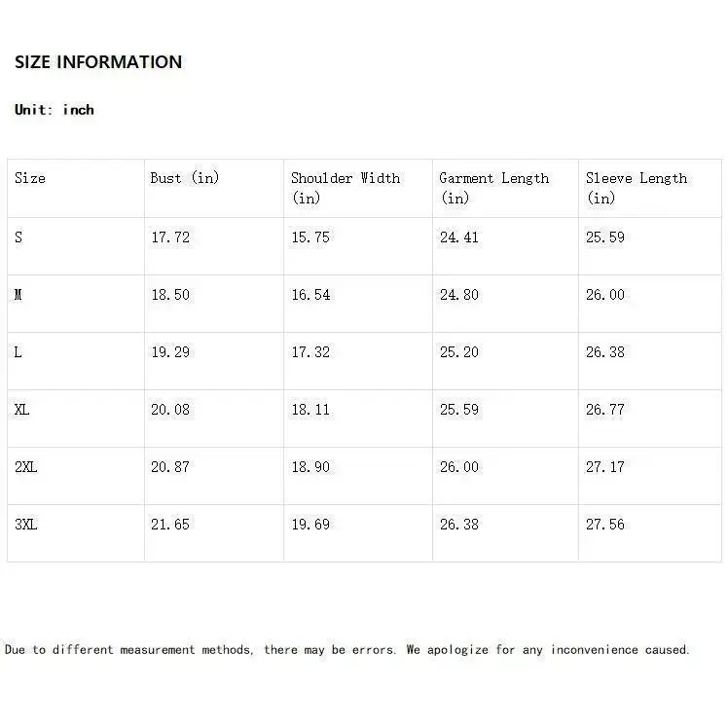728x728 pixels.
Task: Click the 20.87 bust value for 2XL
Action: tap(170, 467)
